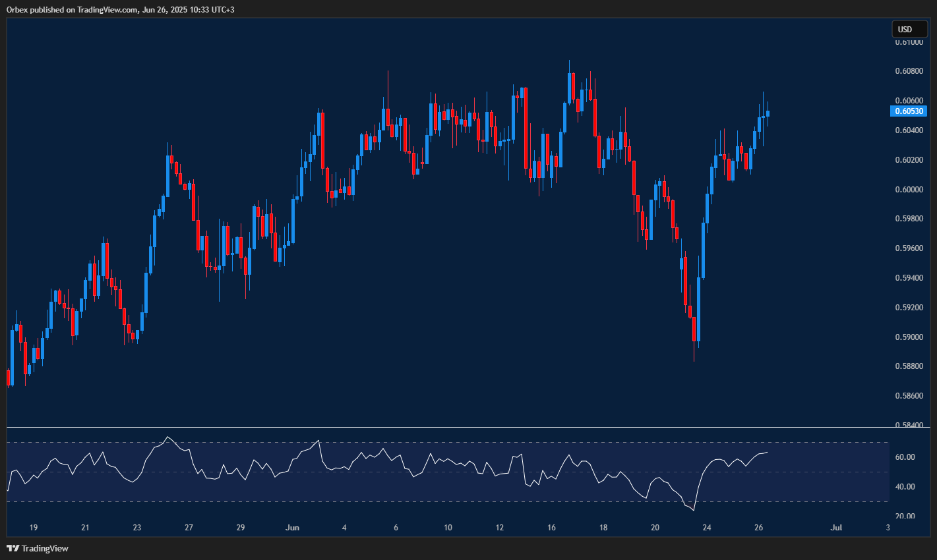Click the TradingView logo icon

click(12, 547)
